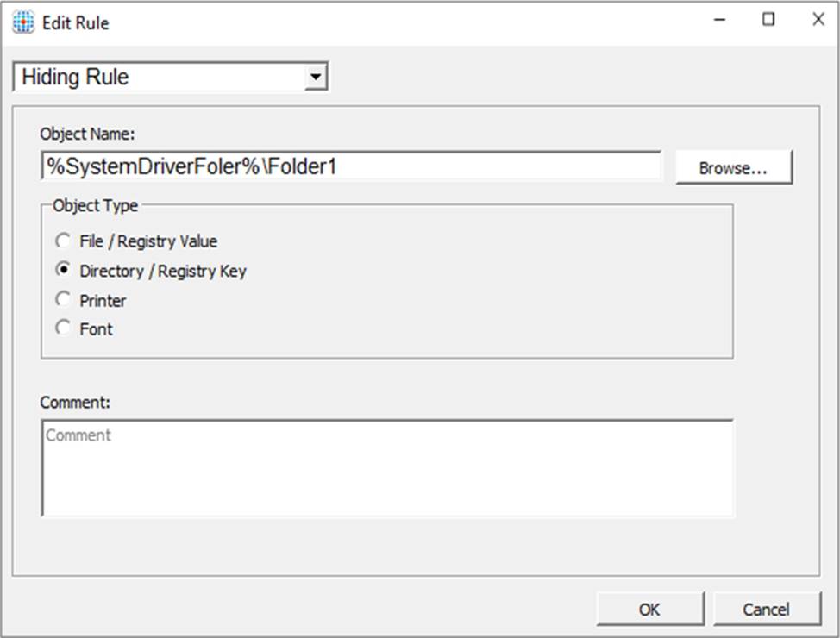Screen dimensions: 840x638
Task: Maximize the Edit Rule dialog
Action: pos(768,21)
